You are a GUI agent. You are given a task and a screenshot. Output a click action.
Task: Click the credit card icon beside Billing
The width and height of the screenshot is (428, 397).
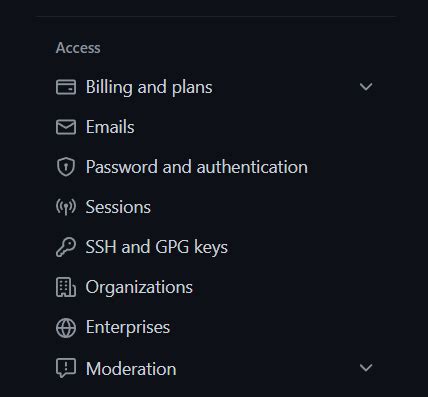point(66,87)
